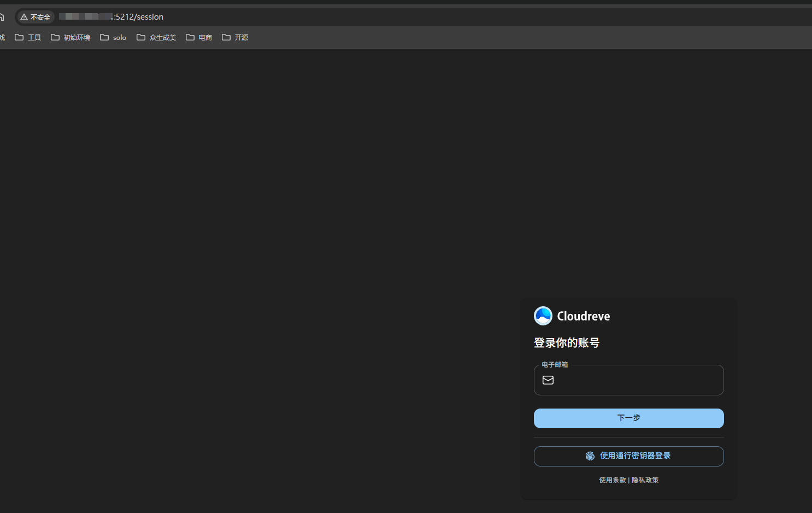Click the folder icon beside 工具 bookmark

coord(19,37)
